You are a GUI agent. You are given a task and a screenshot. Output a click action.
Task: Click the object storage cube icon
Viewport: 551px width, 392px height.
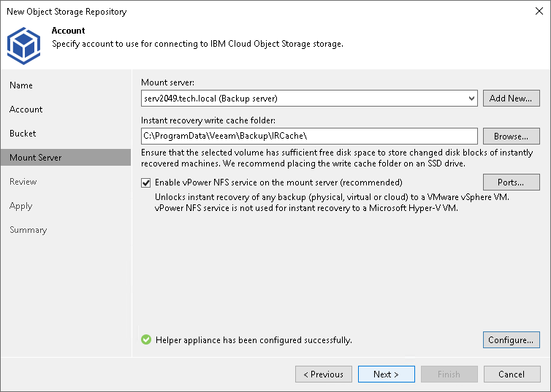[24, 45]
